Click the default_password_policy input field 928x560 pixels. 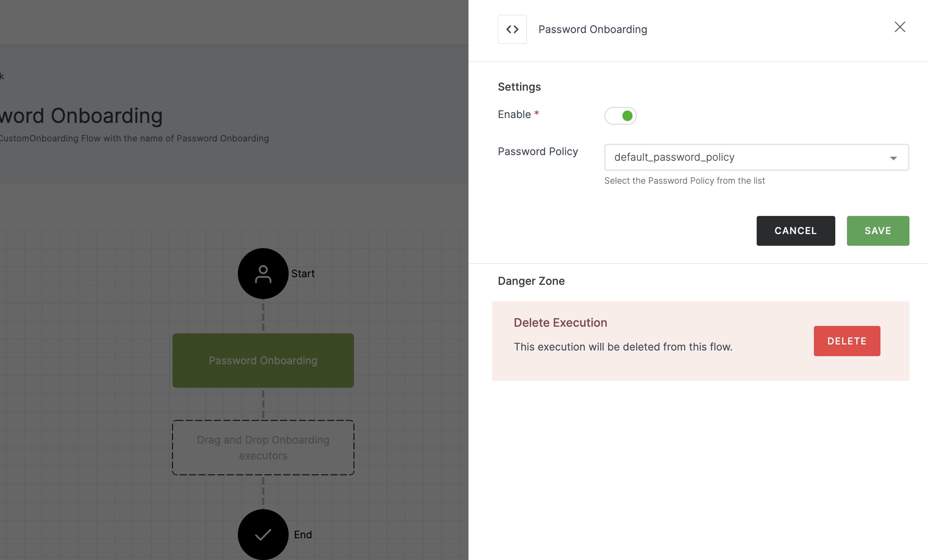point(756,157)
